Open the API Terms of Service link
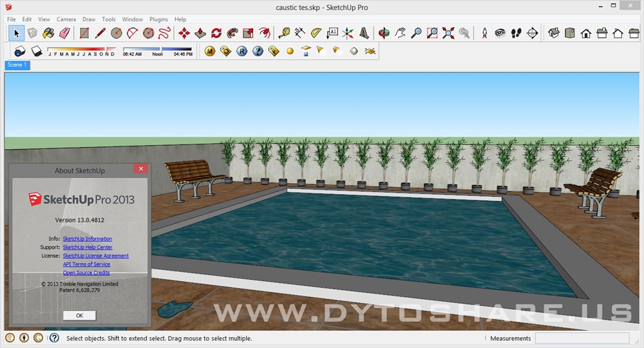644x348 pixels. coord(87,264)
